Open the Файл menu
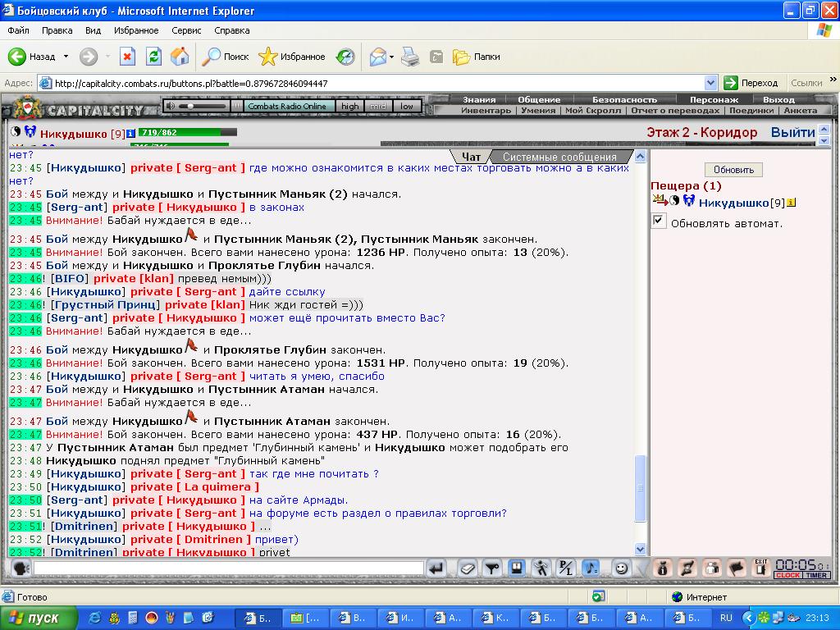 18,30
